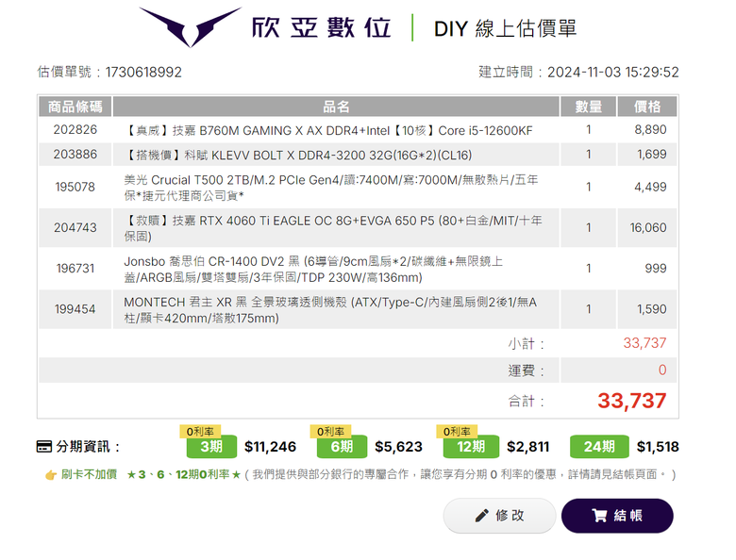Viewport: 736px width, 560px height.
Task: Click the 修改 edit button
Action: coord(499,516)
